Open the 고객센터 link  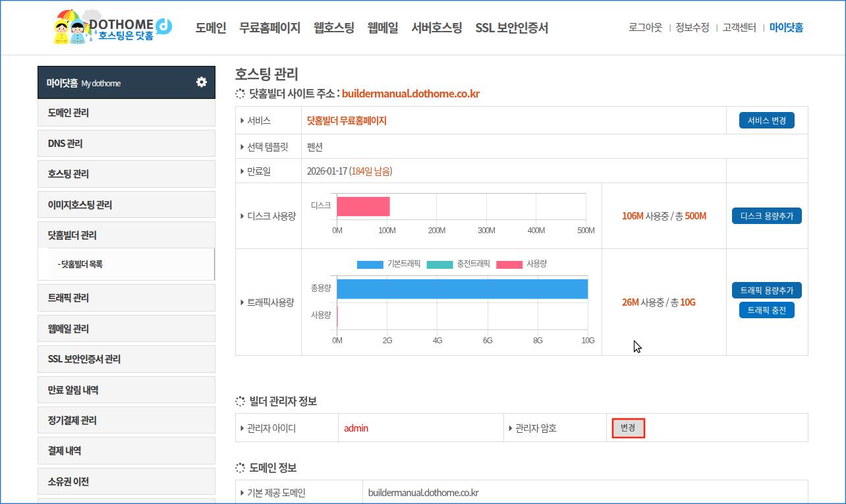click(x=739, y=28)
